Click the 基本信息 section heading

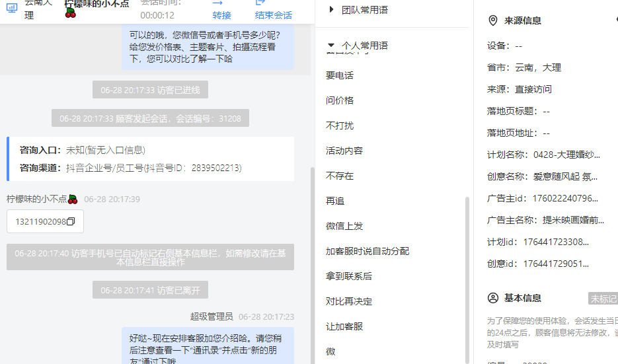[523, 298]
